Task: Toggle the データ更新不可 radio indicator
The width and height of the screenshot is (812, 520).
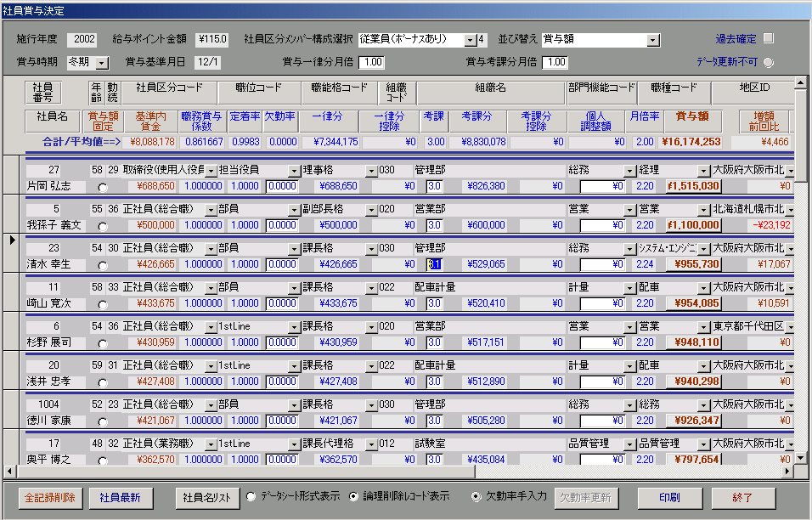Action: tap(769, 62)
